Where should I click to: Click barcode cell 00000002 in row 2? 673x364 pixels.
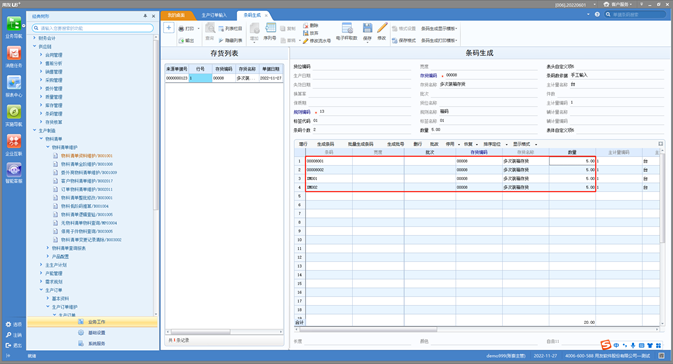click(329, 170)
